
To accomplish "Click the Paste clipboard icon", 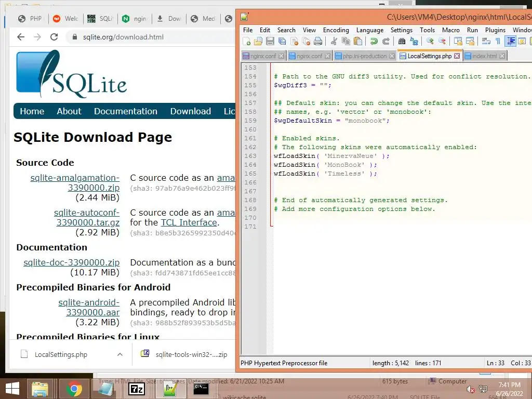I will click(357, 42).
